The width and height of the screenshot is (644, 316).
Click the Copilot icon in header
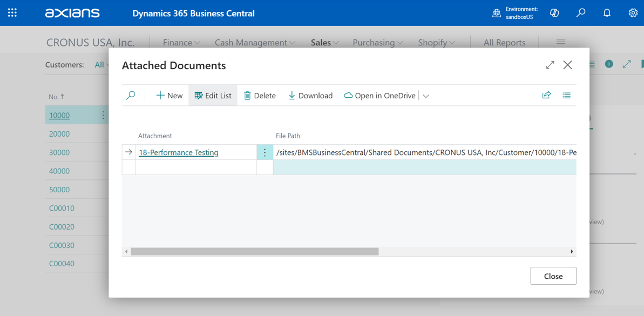[554, 13]
